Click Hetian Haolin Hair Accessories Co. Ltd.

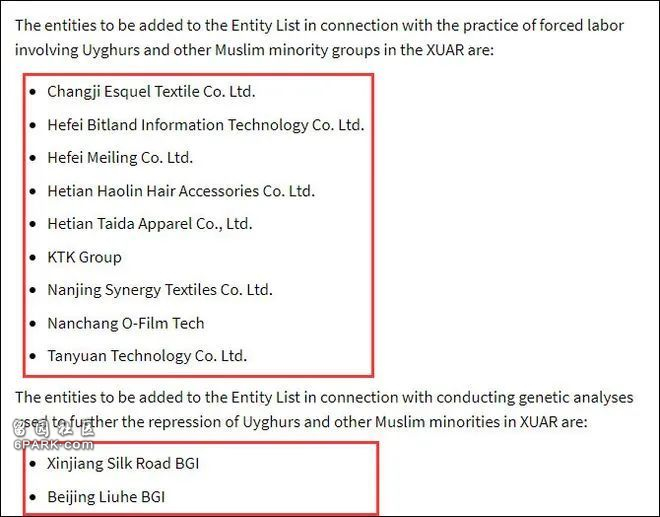pos(181,191)
